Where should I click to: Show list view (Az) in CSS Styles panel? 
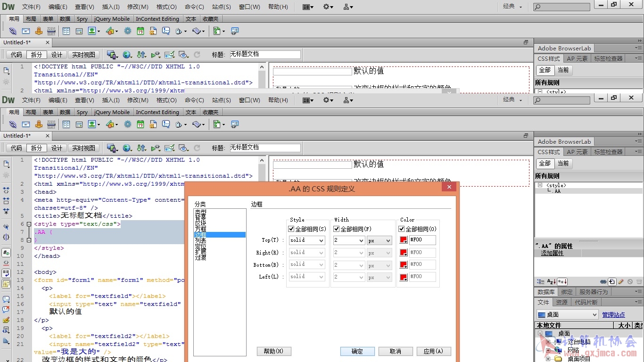pos(551,282)
